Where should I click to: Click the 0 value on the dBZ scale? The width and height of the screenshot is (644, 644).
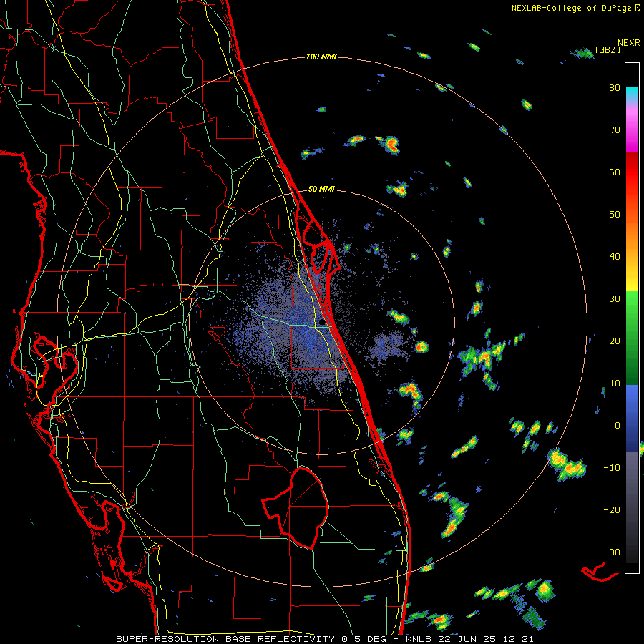point(618,426)
